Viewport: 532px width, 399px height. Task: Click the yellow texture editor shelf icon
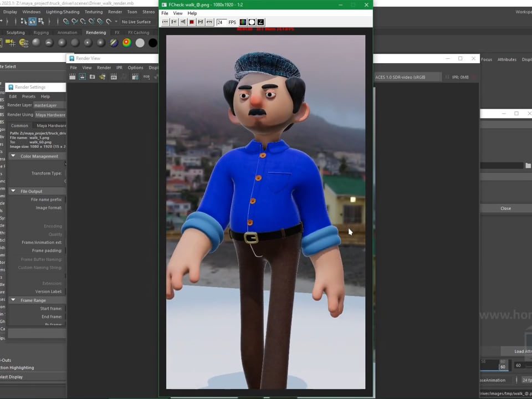(x=23, y=43)
